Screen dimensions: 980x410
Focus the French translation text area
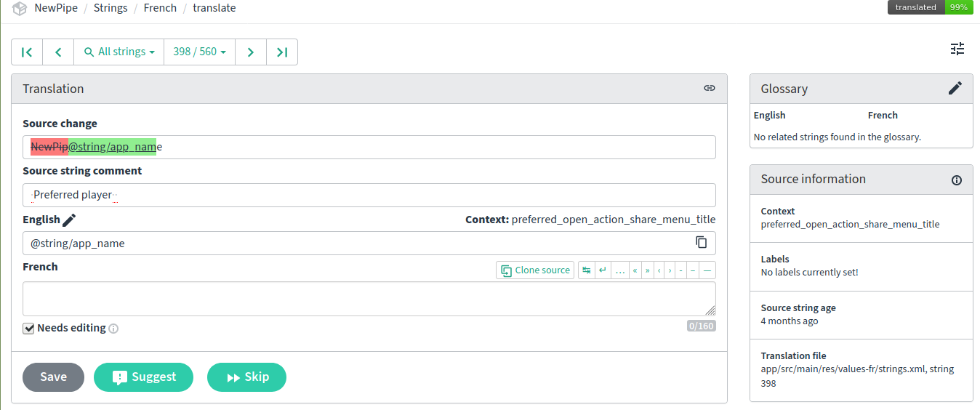[369, 299]
